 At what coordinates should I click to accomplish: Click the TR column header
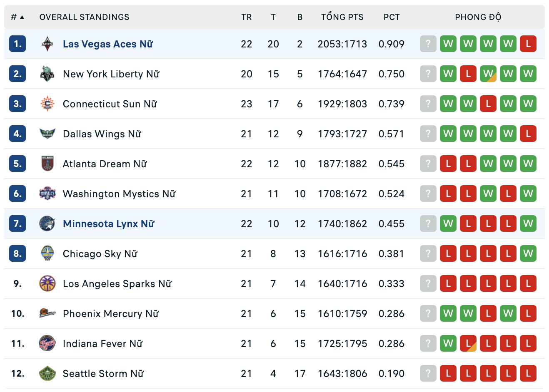tap(246, 17)
